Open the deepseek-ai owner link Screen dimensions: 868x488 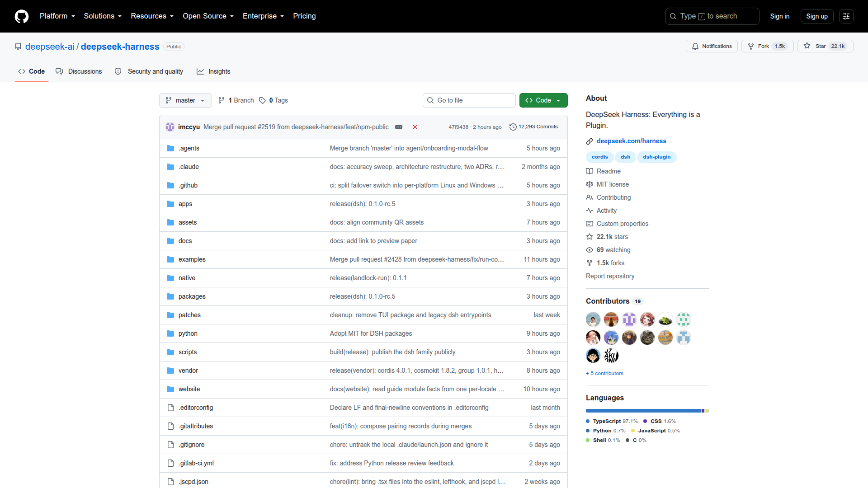(x=50, y=47)
